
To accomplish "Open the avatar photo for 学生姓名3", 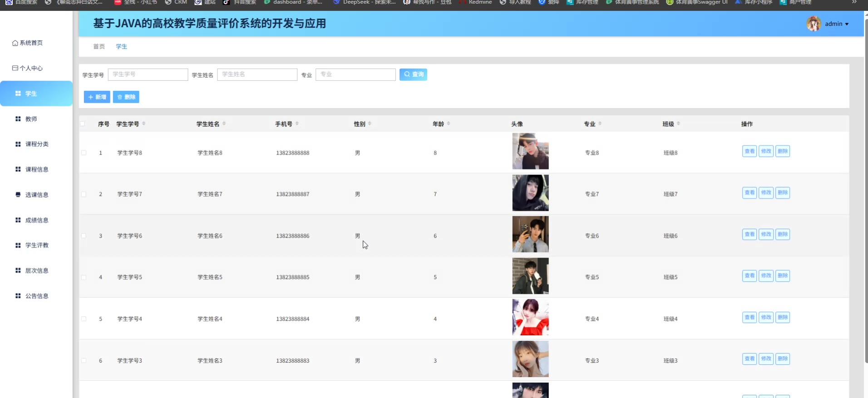I will point(530,359).
